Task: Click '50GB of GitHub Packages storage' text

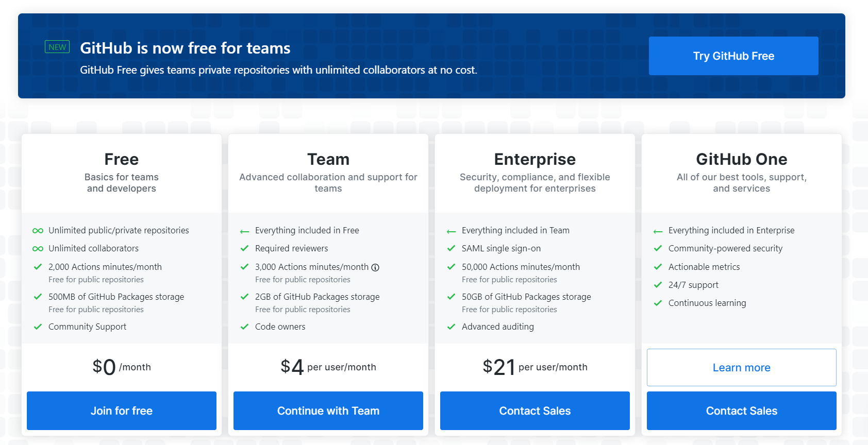Action: click(526, 297)
